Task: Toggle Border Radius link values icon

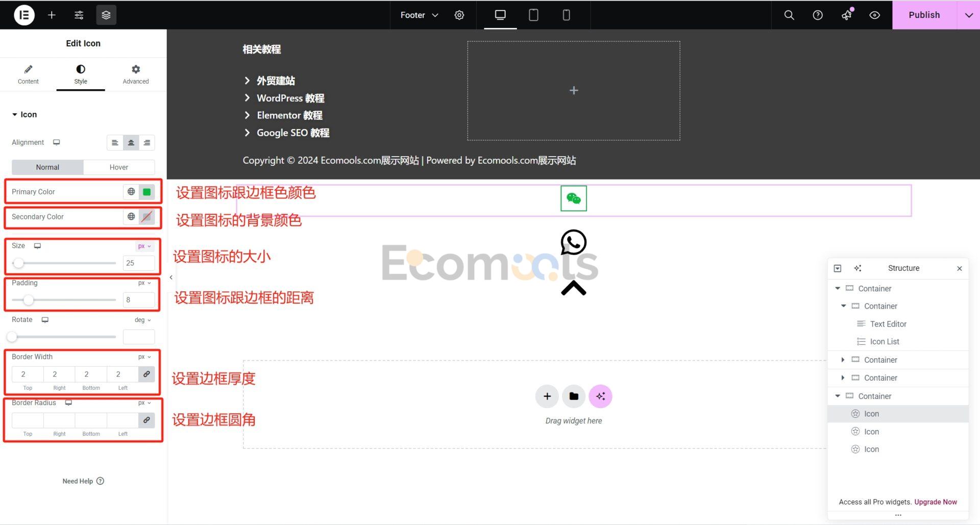Action: pos(146,420)
